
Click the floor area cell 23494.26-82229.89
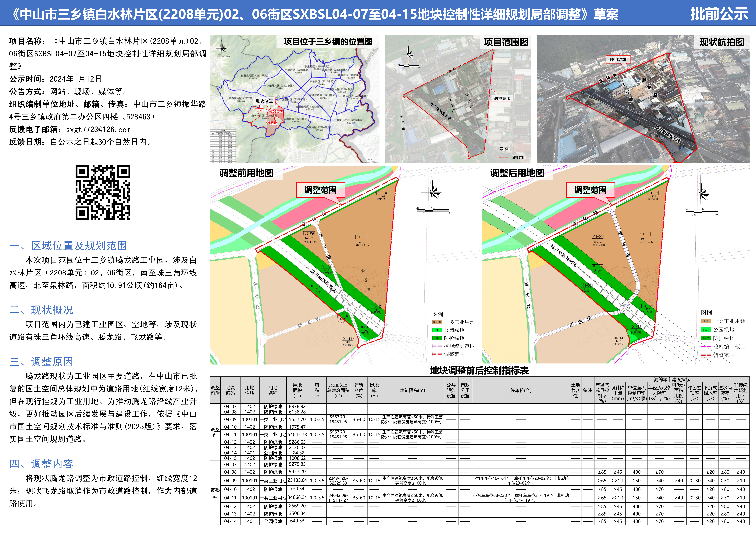tap(338, 481)
